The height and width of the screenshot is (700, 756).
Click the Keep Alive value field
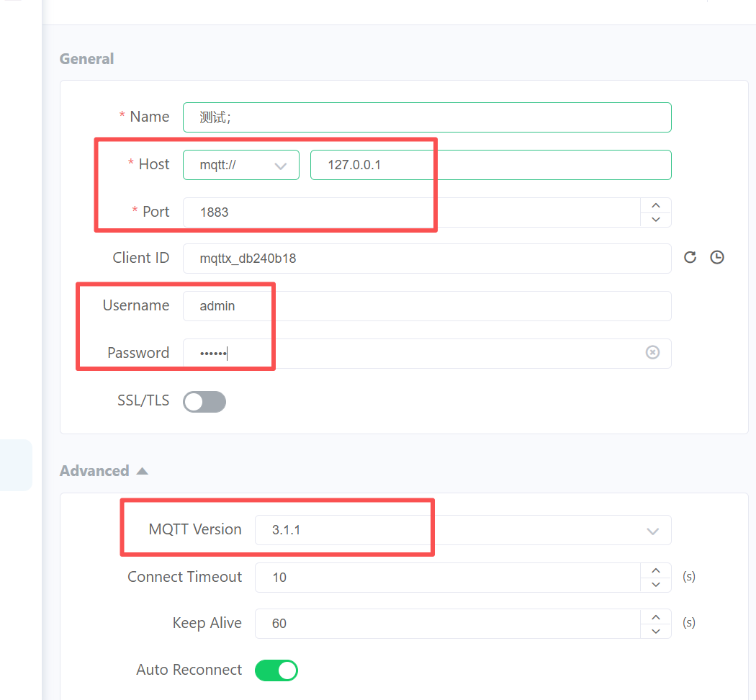446,624
